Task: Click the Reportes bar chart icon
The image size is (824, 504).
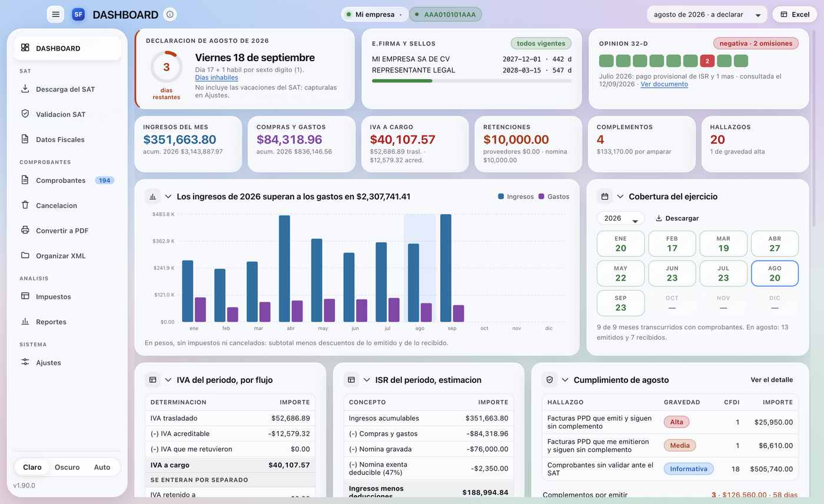Action: click(25, 322)
